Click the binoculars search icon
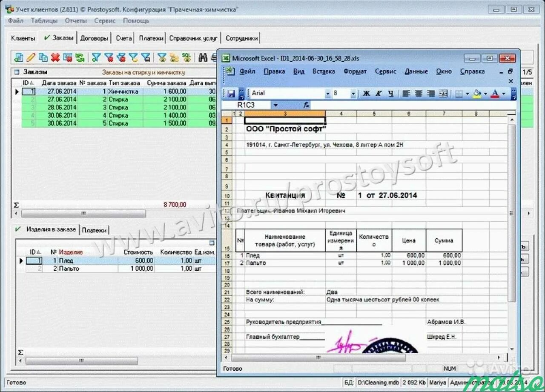Image resolution: width=545 pixels, height=392 pixels. click(x=203, y=57)
